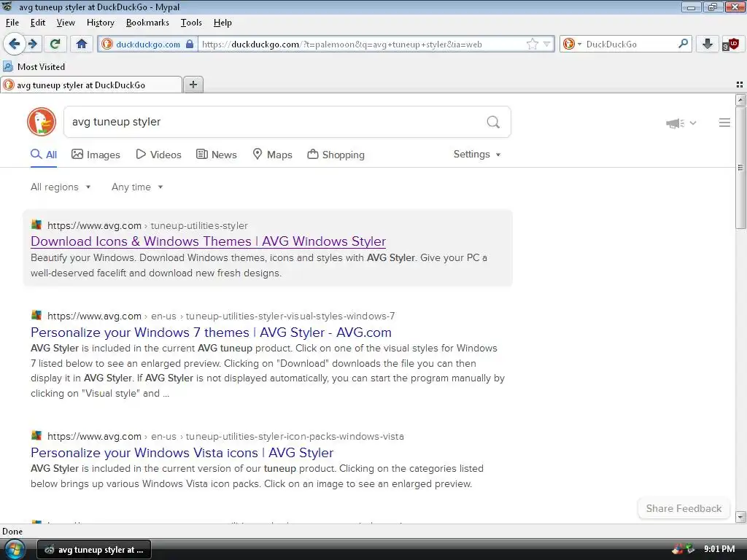Bookmark this page with the star icon

[532, 44]
